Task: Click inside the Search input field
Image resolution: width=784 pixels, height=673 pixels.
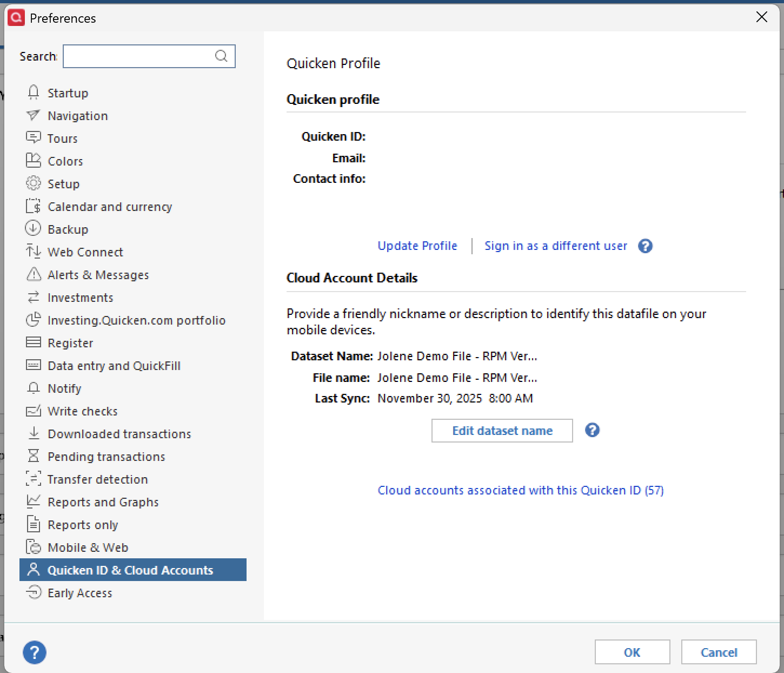Action: click(x=141, y=56)
